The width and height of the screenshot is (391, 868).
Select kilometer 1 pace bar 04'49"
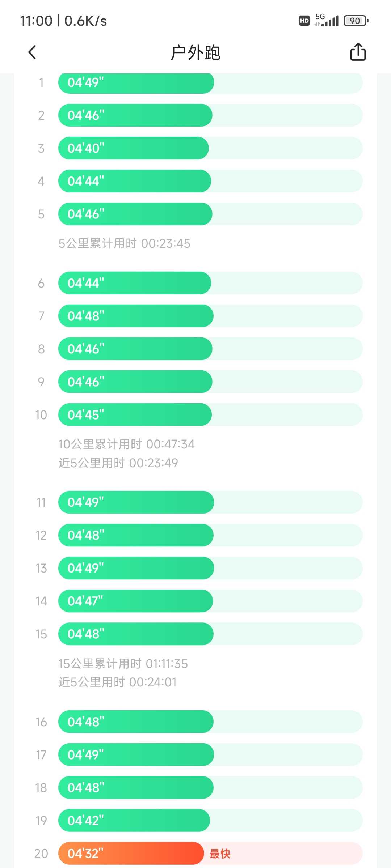pos(136,82)
